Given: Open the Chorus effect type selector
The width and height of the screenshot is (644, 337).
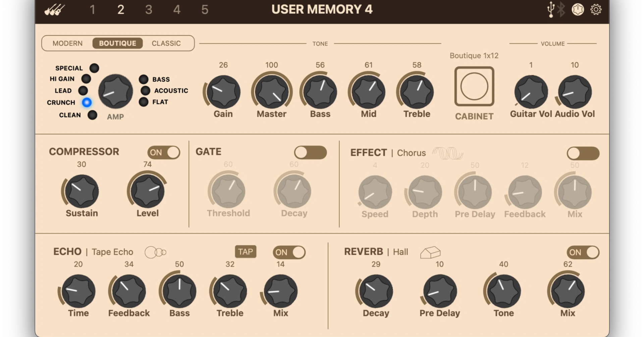Looking at the screenshot, I should pos(411,153).
